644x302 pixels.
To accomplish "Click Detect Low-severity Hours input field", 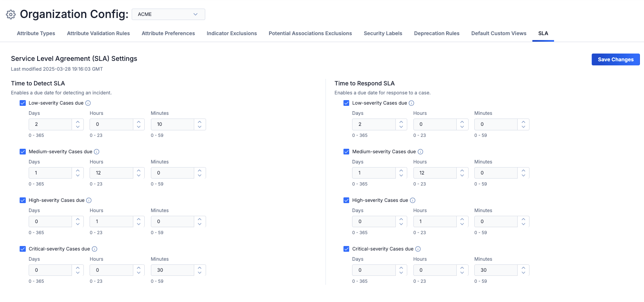I will 111,124.
